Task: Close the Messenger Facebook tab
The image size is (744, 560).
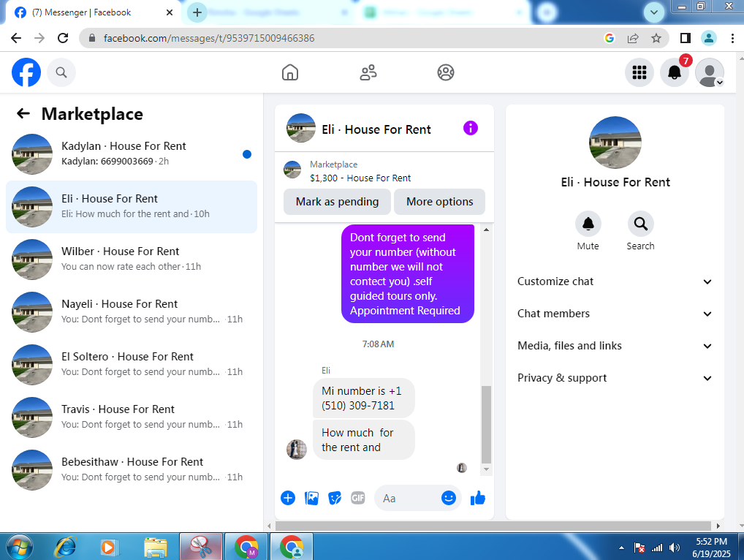Action: [170, 12]
